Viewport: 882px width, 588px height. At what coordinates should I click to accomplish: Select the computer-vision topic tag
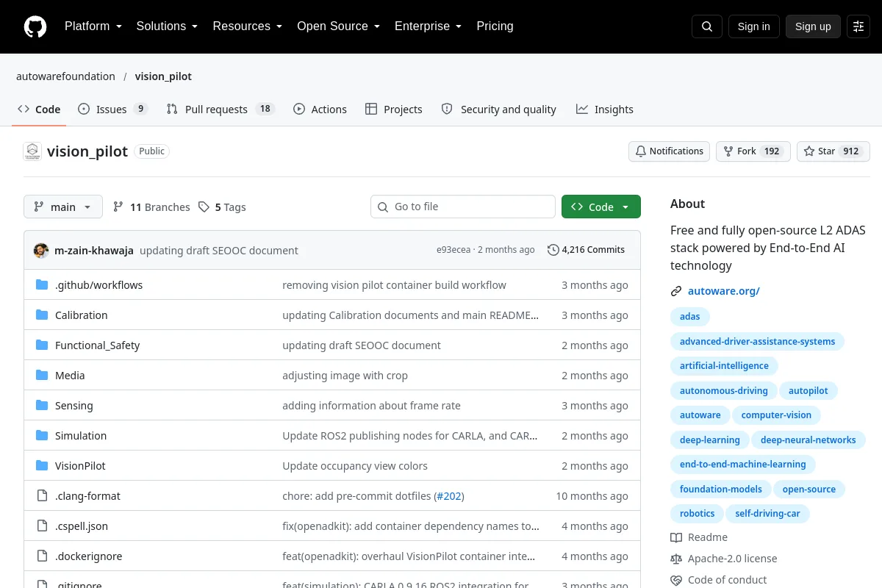(776, 415)
